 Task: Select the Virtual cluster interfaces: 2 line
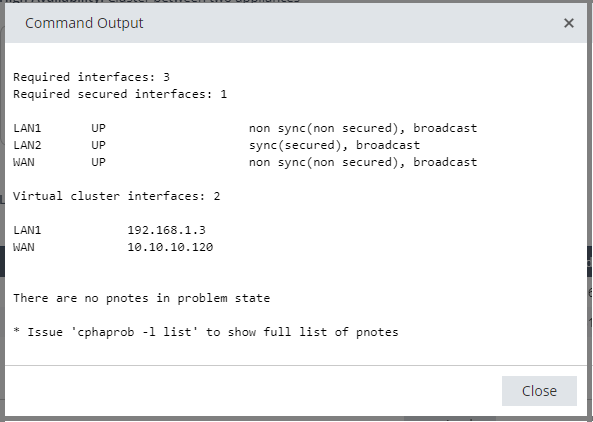(x=116, y=196)
